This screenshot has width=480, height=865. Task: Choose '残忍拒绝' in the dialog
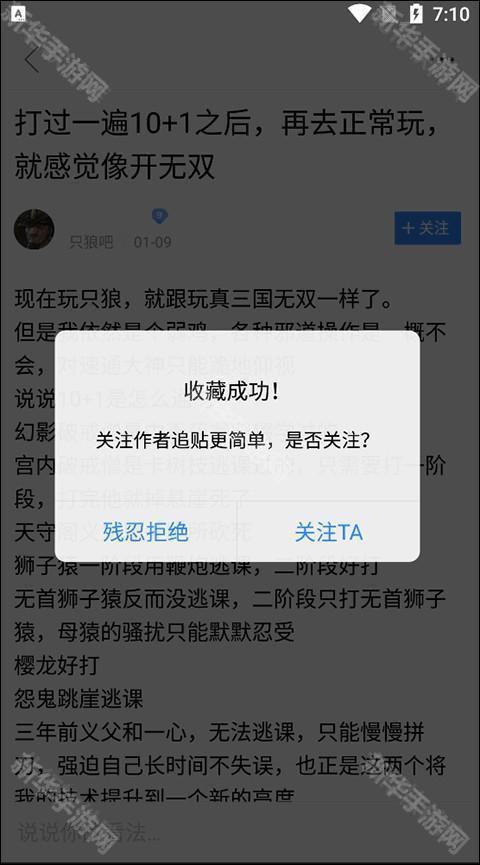tap(146, 532)
